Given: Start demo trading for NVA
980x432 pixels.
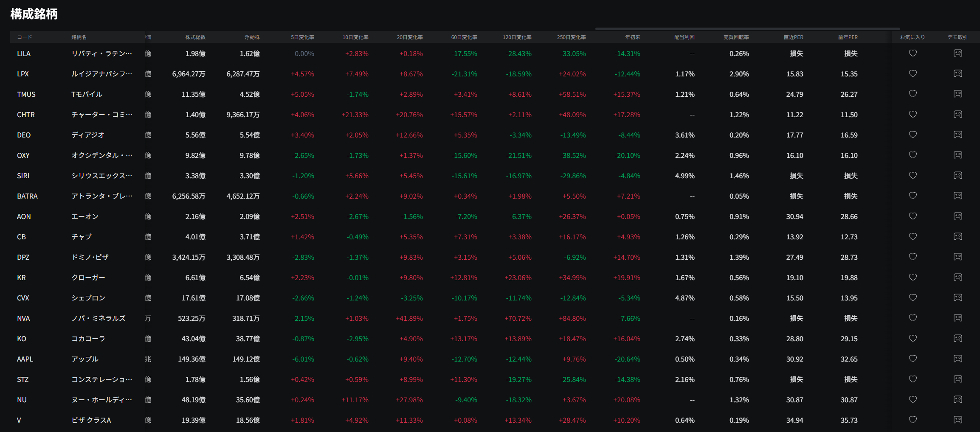Looking at the screenshot, I should coord(958,318).
